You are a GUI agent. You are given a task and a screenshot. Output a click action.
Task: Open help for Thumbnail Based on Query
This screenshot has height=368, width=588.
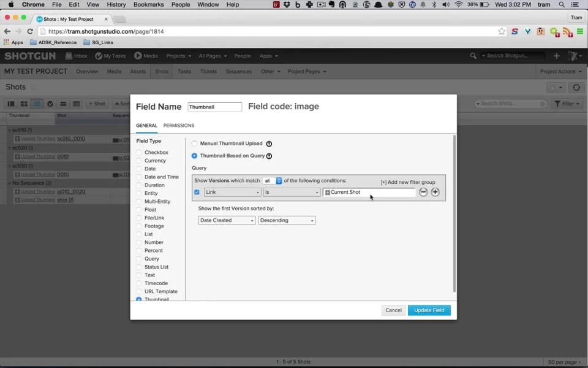(269, 156)
